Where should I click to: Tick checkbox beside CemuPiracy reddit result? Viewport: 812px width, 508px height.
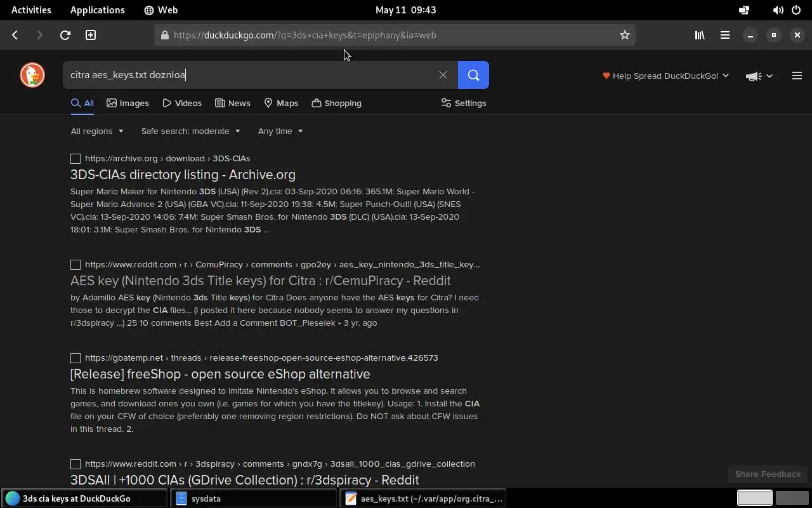[x=75, y=265]
